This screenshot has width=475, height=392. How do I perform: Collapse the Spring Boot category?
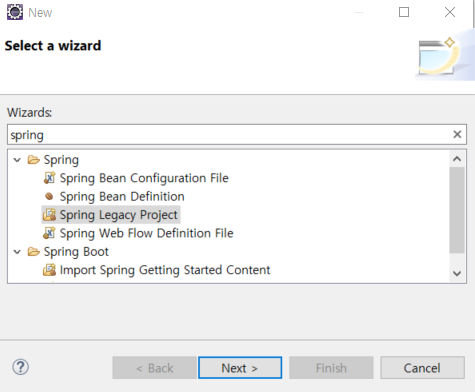(17, 252)
